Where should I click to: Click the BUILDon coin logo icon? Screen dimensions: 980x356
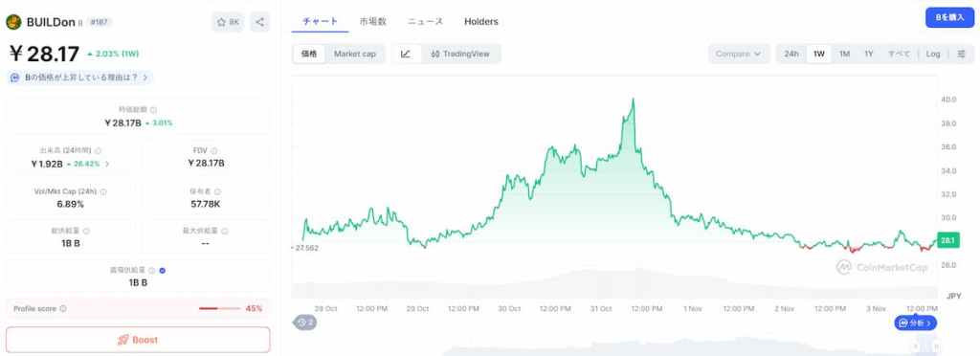pos(13,22)
